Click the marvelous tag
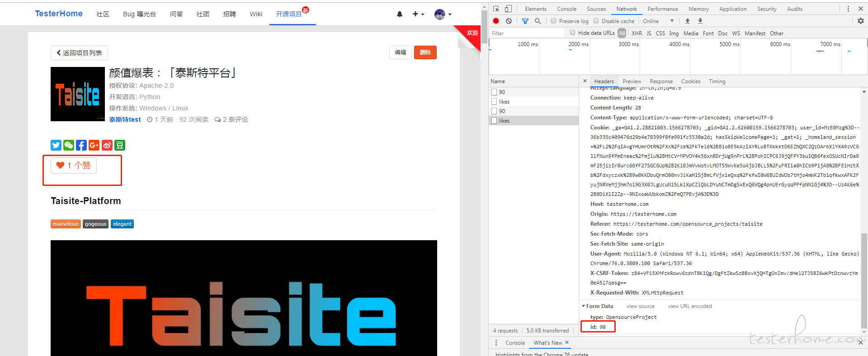Screen dimensions: 868x356 [x=66, y=224]
